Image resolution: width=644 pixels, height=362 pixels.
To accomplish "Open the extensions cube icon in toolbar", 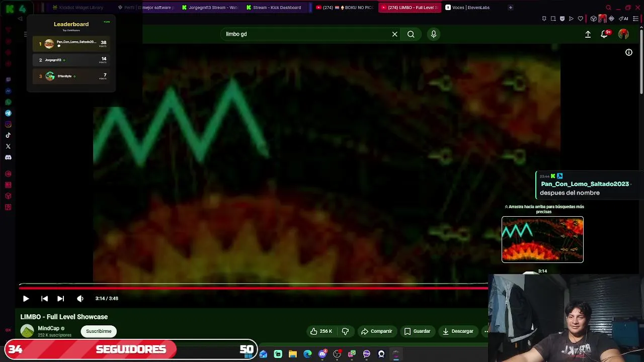I will pyautogui.click(x=594, y=19).
